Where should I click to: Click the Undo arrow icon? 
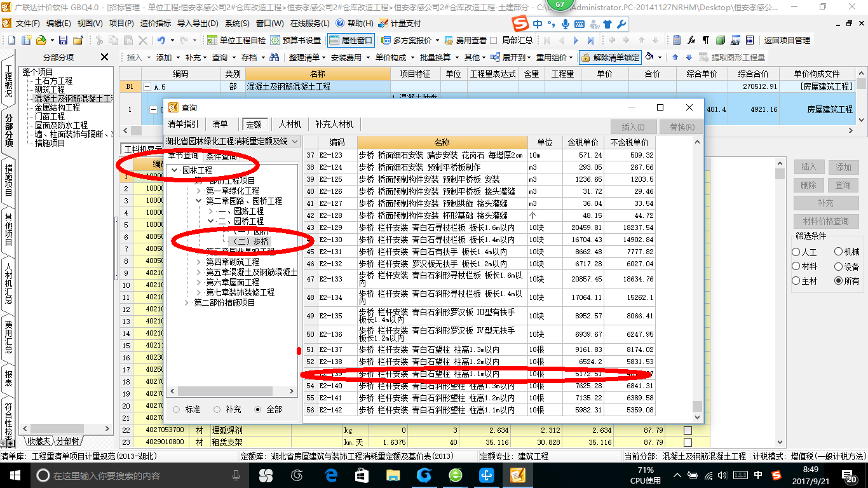[x=161, y=40]
